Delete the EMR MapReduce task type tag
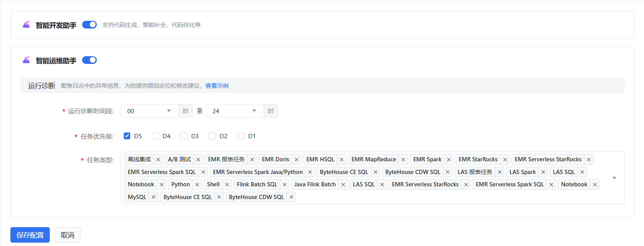The width and height of the screenshot is (644, 246). [403, 159]
